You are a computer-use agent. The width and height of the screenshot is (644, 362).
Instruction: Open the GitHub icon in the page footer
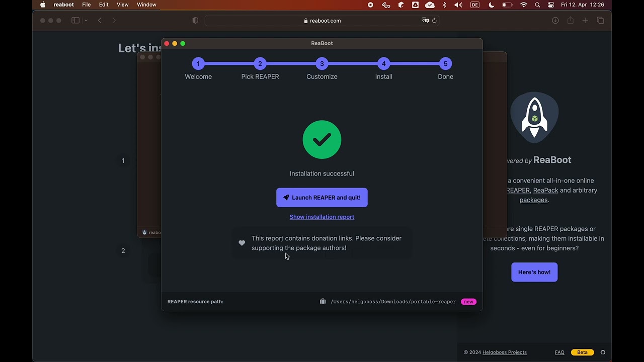[x=603, y=352]
